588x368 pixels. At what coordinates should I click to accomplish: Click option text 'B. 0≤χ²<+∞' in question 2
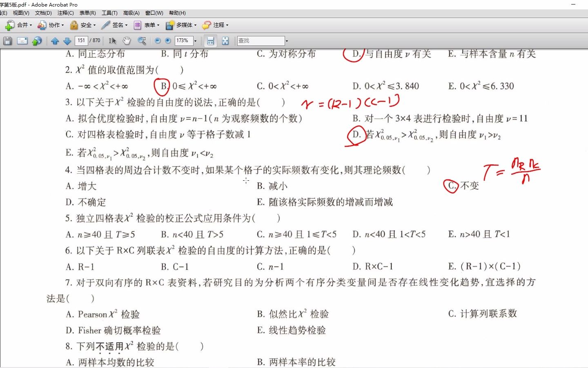(188, 86)
